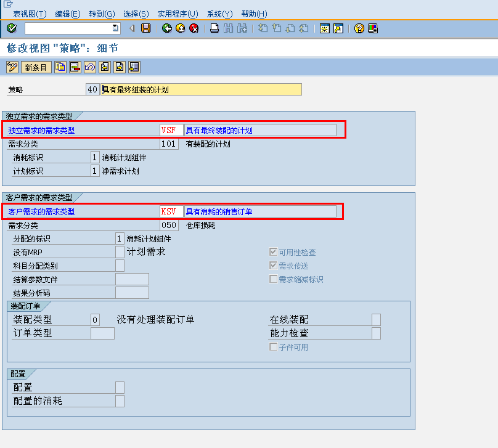This screenshot has width=498, height=448.
Task: Jump to the last page icon
Action: tap(304, 28)
